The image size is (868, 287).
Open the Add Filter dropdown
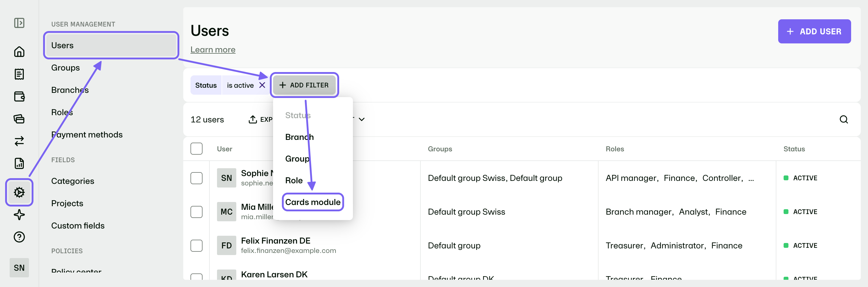pos(304,85)
